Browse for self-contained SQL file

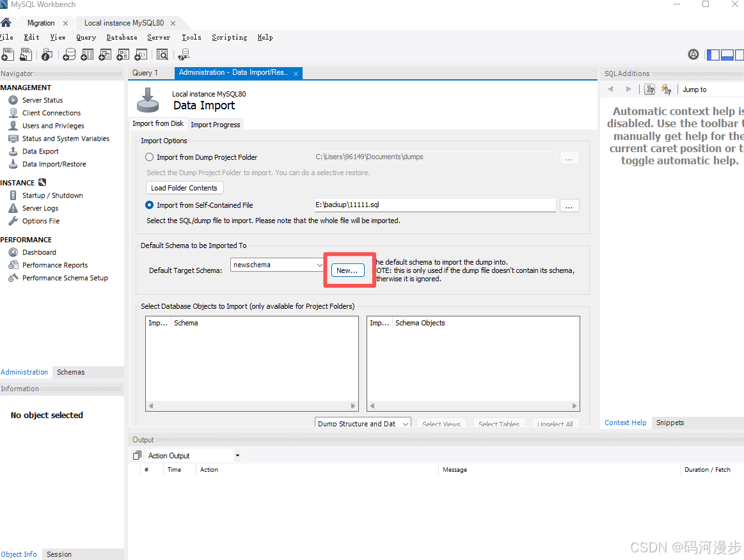coord(569,206)
